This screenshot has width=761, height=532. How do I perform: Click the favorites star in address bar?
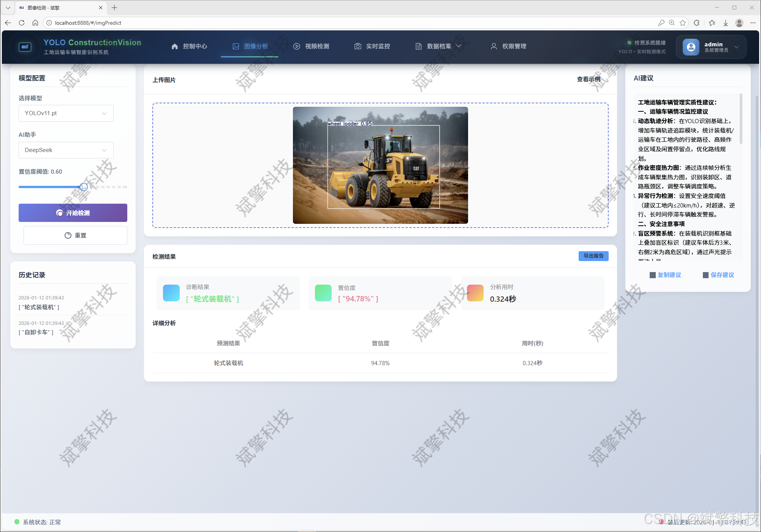(x=683, y=23)
